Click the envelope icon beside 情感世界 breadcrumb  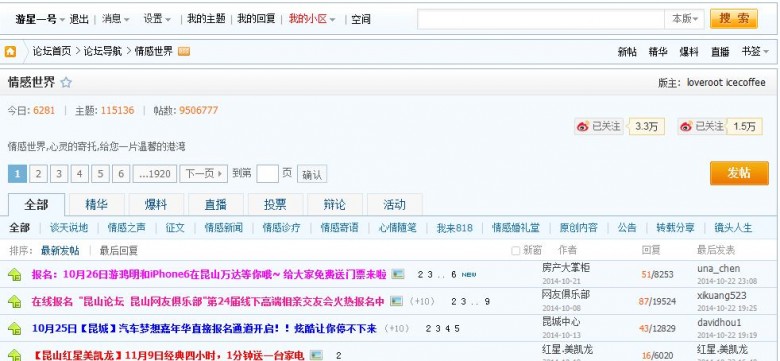tap(184, 51)
